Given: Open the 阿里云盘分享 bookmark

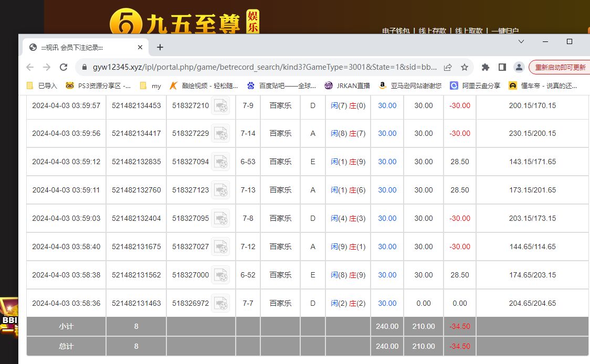Looking at the screenshot, I should tap(475, 85).
